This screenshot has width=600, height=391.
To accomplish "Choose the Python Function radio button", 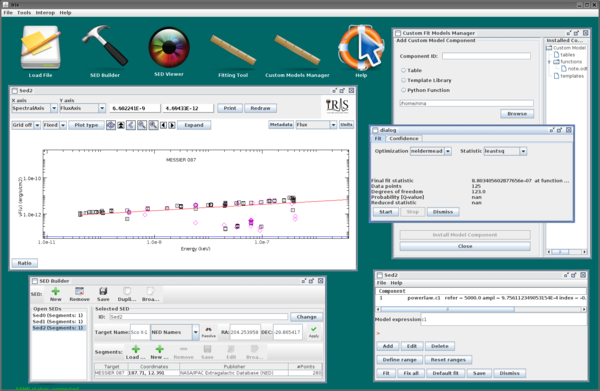I will [403, 90].
